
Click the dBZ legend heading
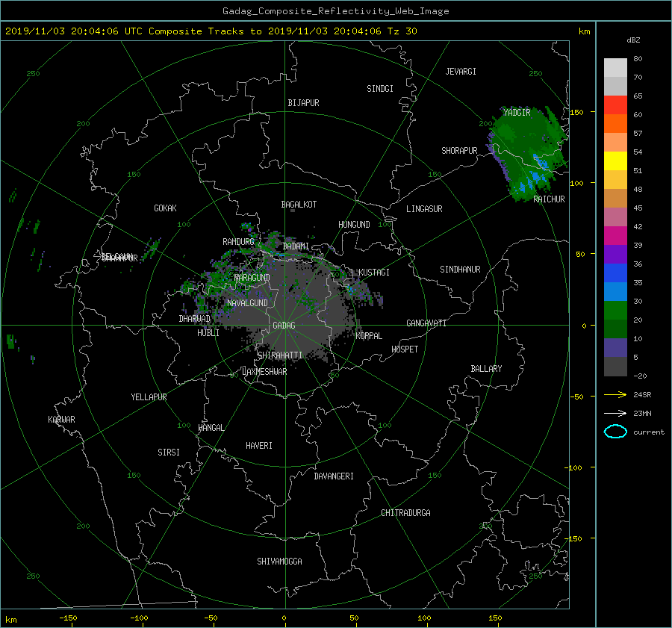pos(633,40)
